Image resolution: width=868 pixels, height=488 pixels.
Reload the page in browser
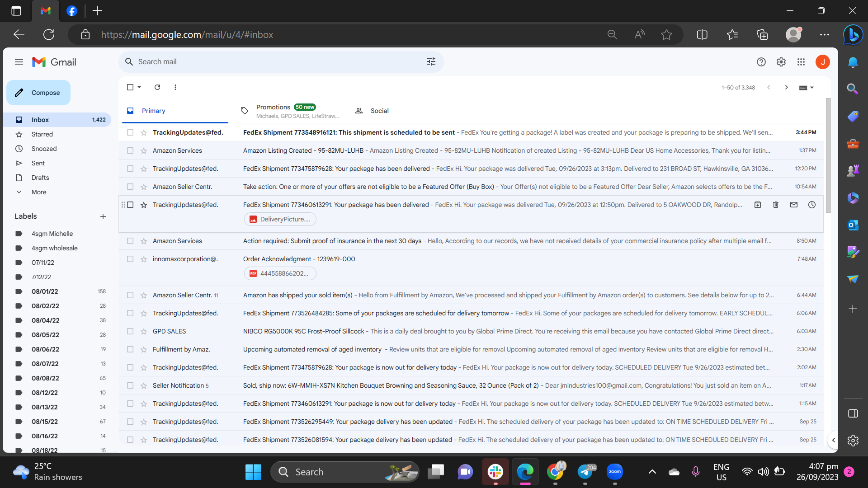coord(49,35)
